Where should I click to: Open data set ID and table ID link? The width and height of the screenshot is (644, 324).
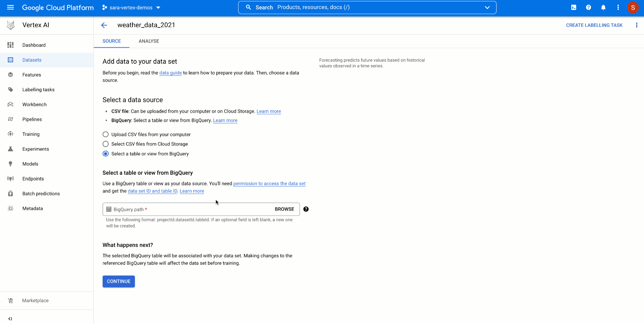tap(152, 191)
